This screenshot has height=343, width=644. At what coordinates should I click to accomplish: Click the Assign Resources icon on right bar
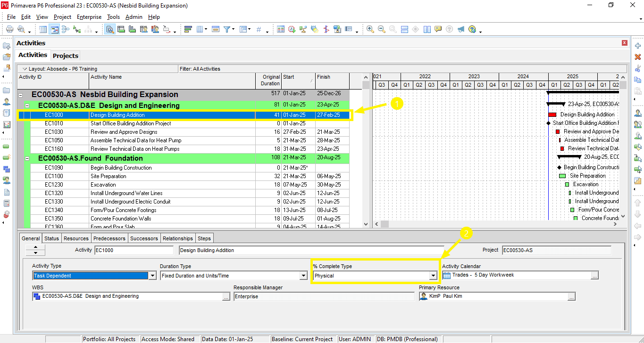click(x=638, y=113)
